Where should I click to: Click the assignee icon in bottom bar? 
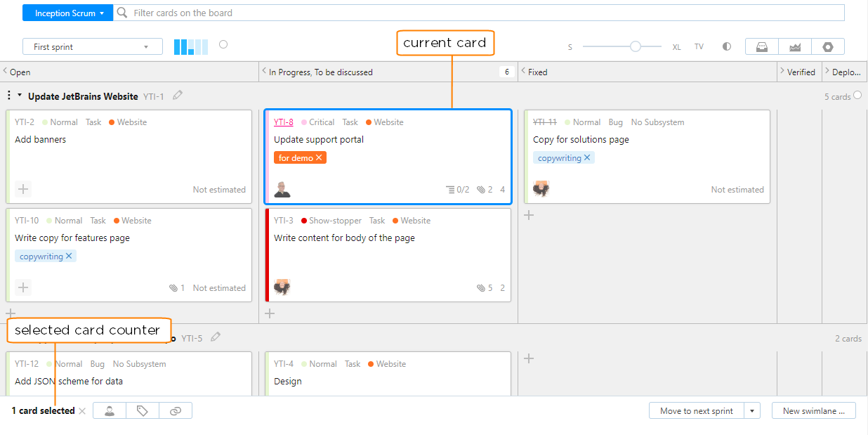tap(110, 411)
